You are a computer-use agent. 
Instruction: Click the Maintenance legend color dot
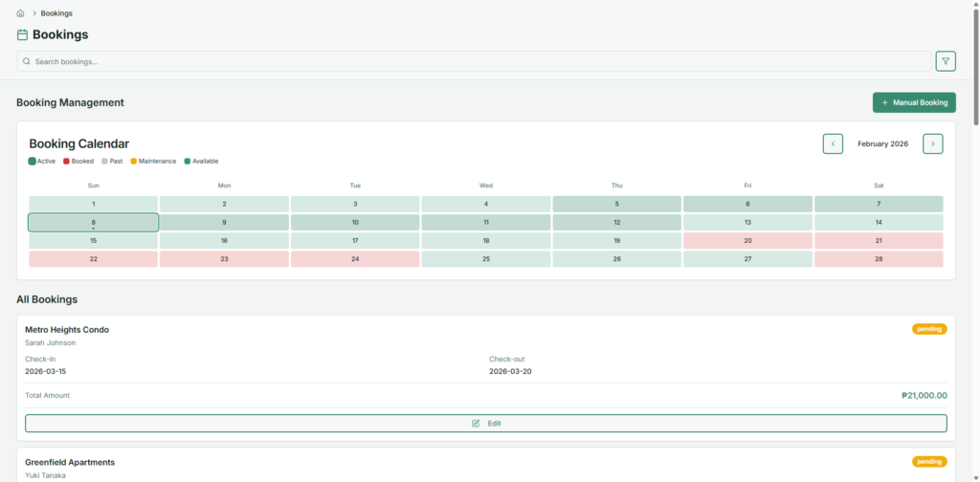pos(134,162)
